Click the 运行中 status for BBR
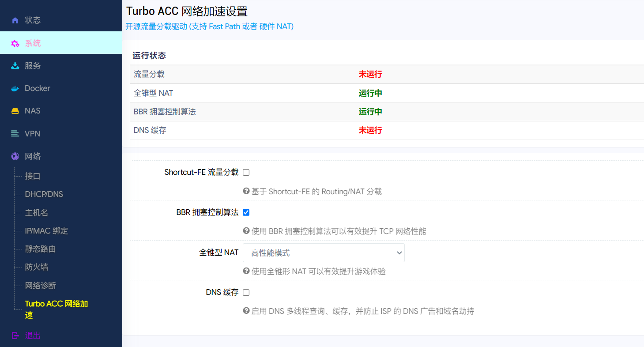This screenshot has height=347, width=644. [x=370, y=112]
